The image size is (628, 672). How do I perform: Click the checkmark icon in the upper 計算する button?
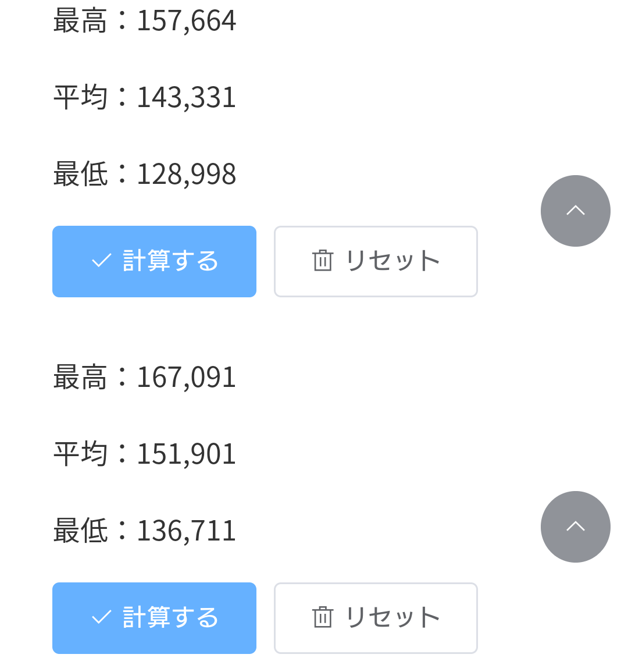102,261
